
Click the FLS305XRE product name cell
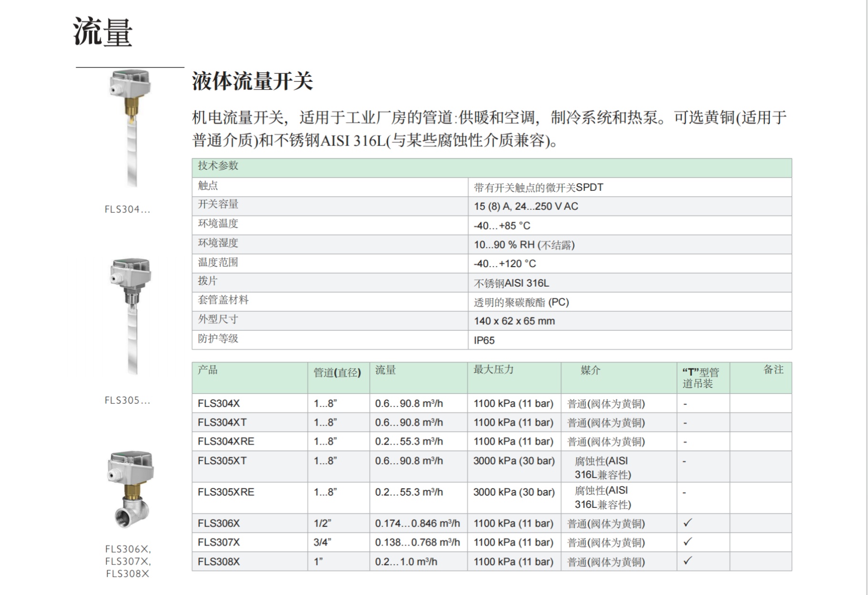(226, 492)
